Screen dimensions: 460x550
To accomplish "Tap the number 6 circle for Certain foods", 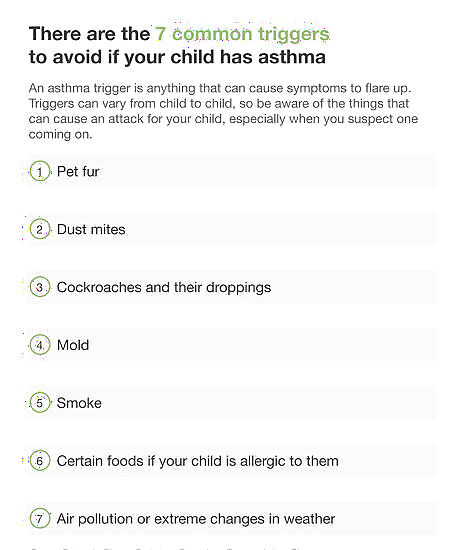I will (40, 460).
